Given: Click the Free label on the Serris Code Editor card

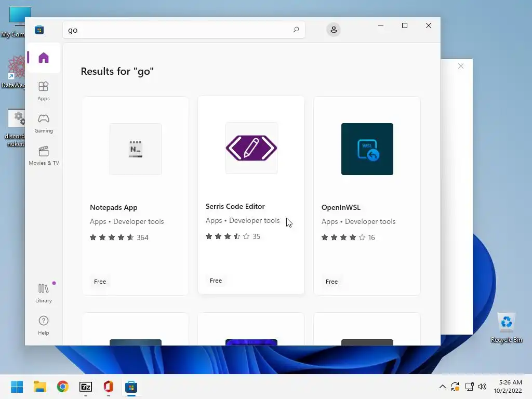Looking at the screenshot, I should pyautogui.click(x=216, y=281).
